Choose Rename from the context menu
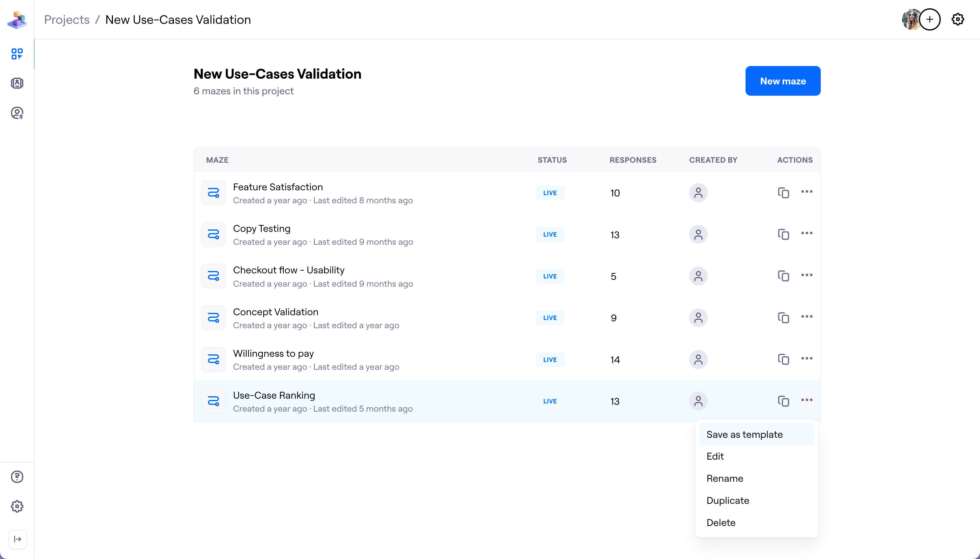Screen dimensions: 980x559 tap(724, 478)
